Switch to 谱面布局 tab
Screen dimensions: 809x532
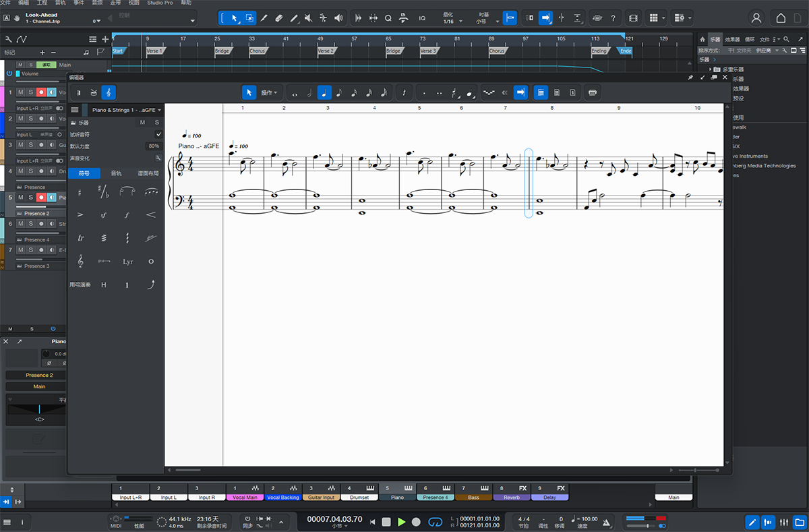pos(148,173)
